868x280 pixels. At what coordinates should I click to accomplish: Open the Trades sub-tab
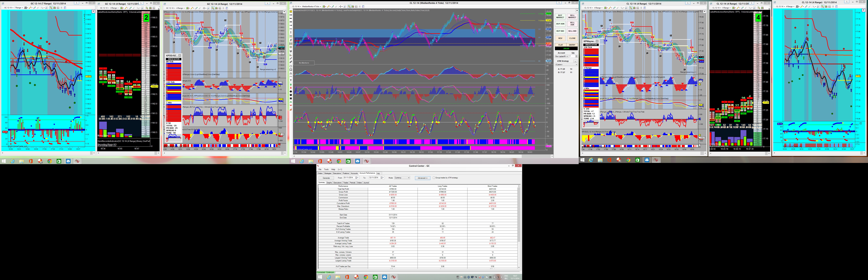tap(346, 183)
